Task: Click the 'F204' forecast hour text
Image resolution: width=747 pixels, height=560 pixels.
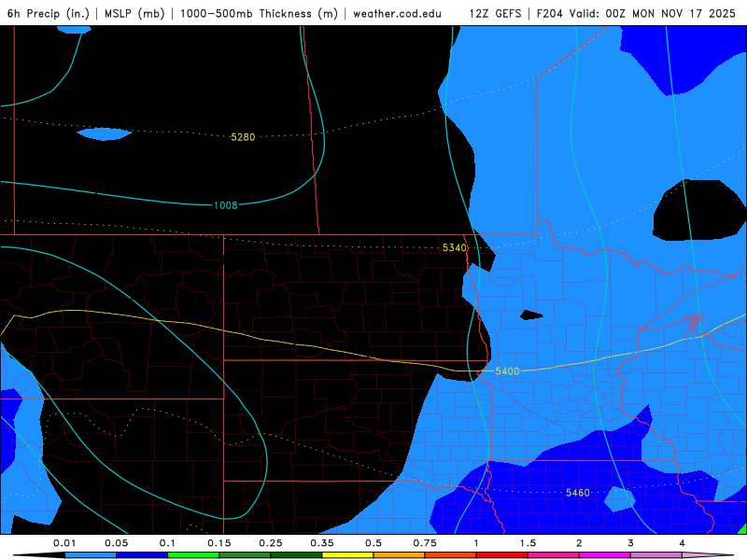Action: (551, 13)
